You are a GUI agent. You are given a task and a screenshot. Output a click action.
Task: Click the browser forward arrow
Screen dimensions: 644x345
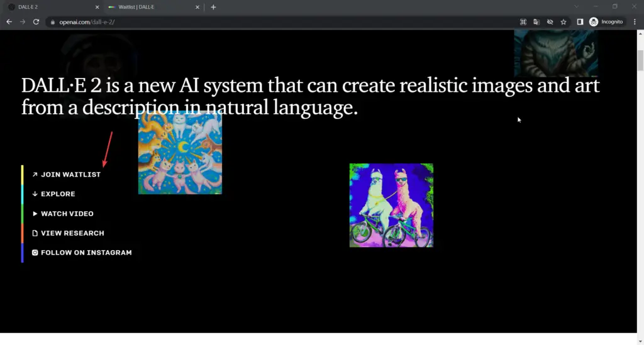[23, 22]
